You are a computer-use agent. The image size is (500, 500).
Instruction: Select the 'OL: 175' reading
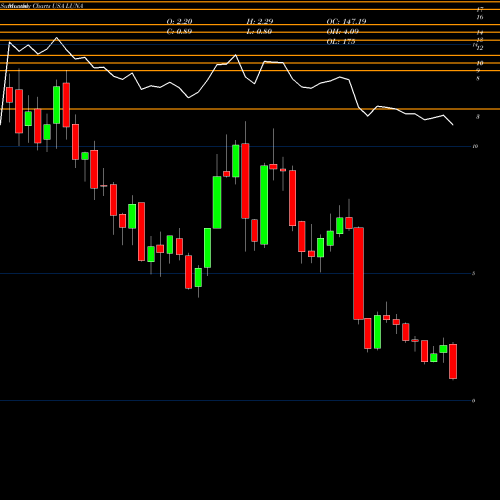tap(341, 42)
